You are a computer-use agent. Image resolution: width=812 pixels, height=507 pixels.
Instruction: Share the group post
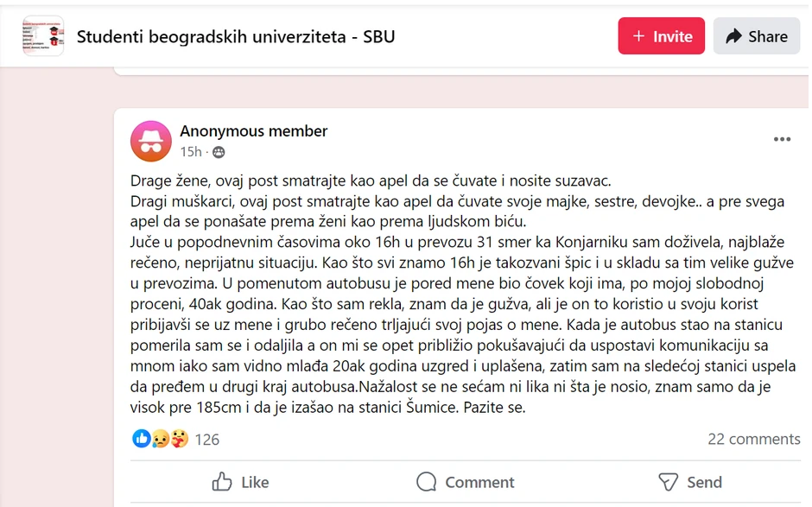756,35
